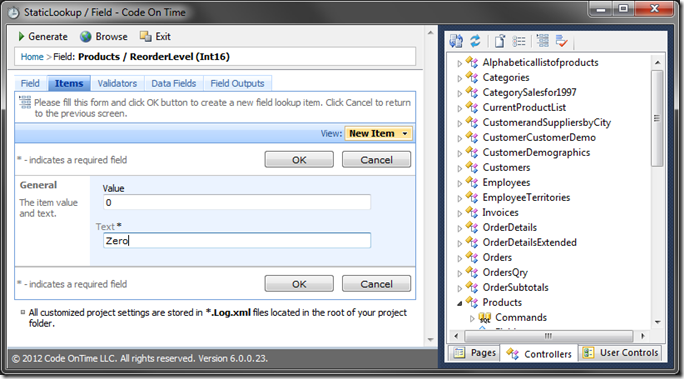
Task: Expand the CustomerandSuppliersbyCity node
Action: click(459, 123)
